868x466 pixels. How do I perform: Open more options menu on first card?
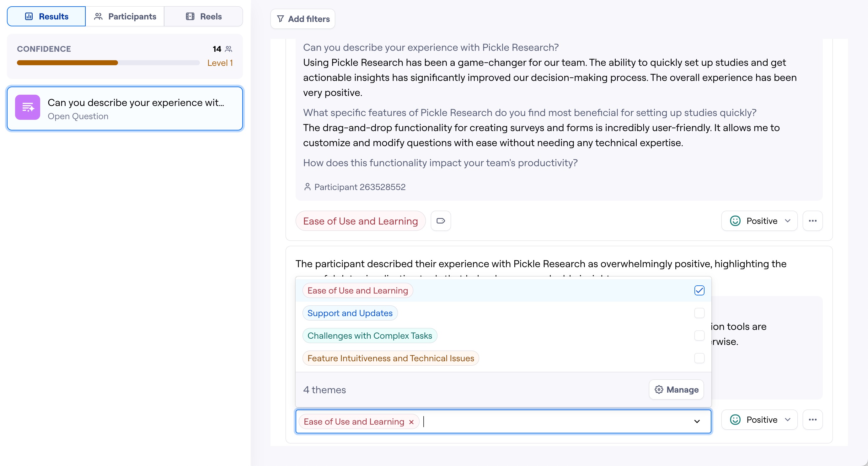coord(813,221)
